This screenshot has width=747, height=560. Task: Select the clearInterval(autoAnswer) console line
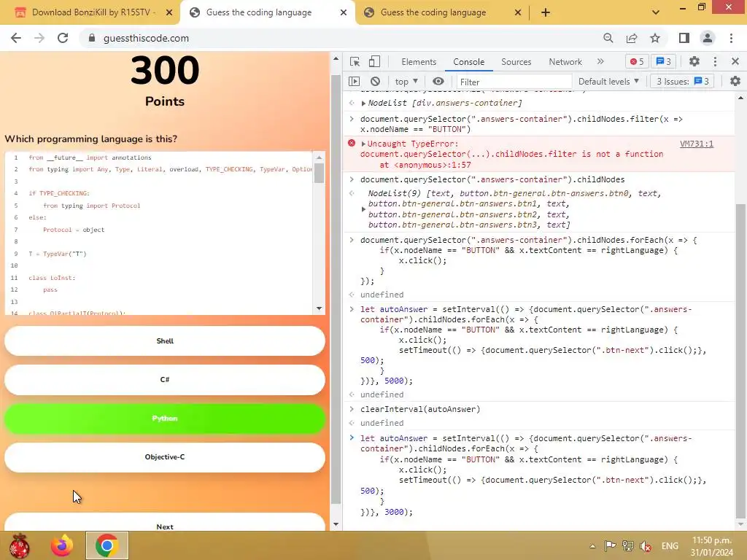(x=420, y=409)
